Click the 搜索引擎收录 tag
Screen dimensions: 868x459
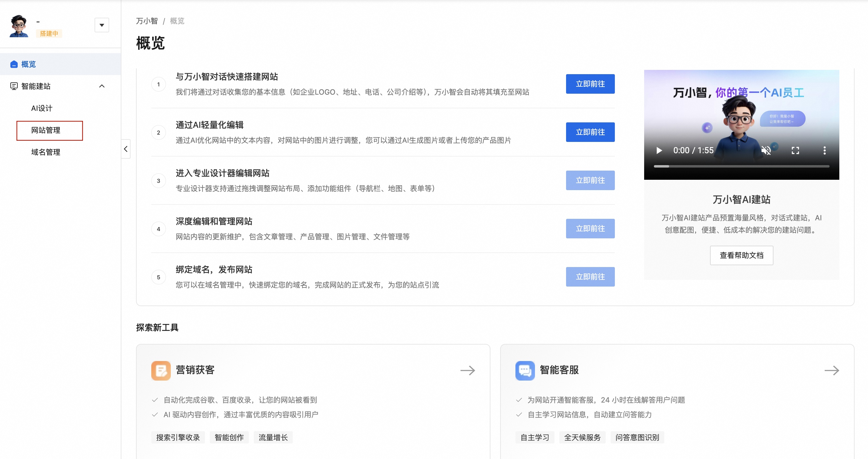pos(178,437)
